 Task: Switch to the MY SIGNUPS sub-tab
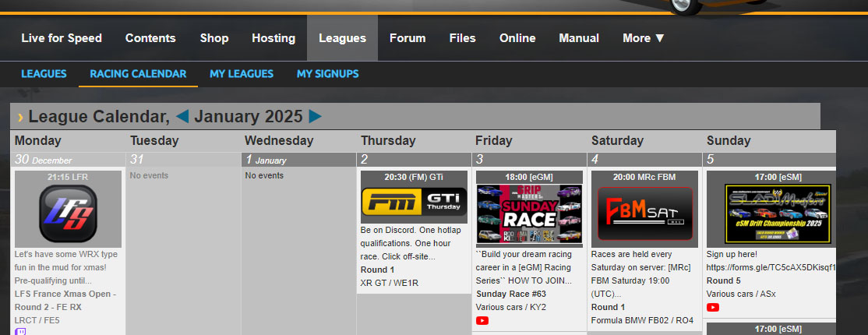(x=328, y=74)
